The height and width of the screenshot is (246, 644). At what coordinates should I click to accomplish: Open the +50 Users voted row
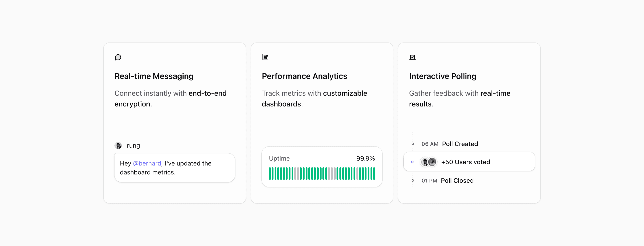[x=469, y=162]
